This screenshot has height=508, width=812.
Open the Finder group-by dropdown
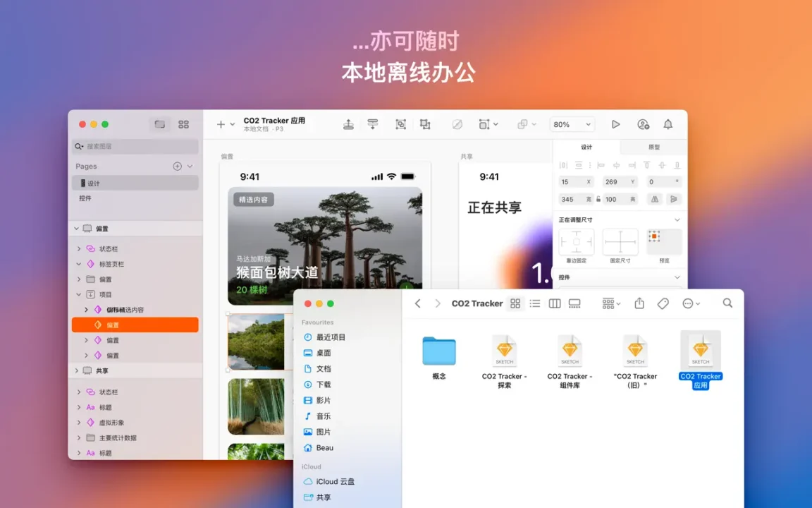click(611, 303)
